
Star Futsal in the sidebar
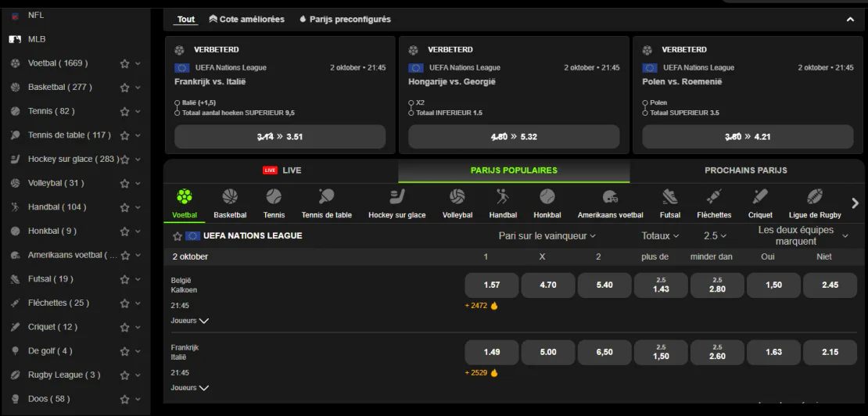[x=124, y=279]
